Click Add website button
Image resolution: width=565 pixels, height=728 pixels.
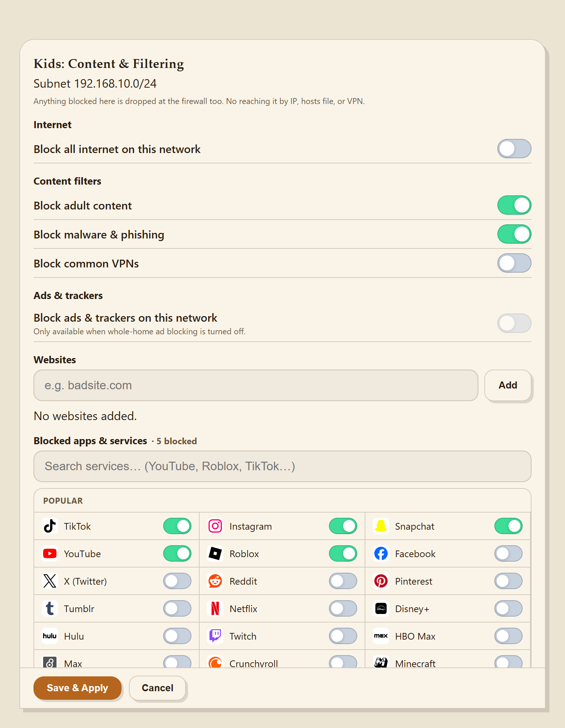click(x=508, y=385)
